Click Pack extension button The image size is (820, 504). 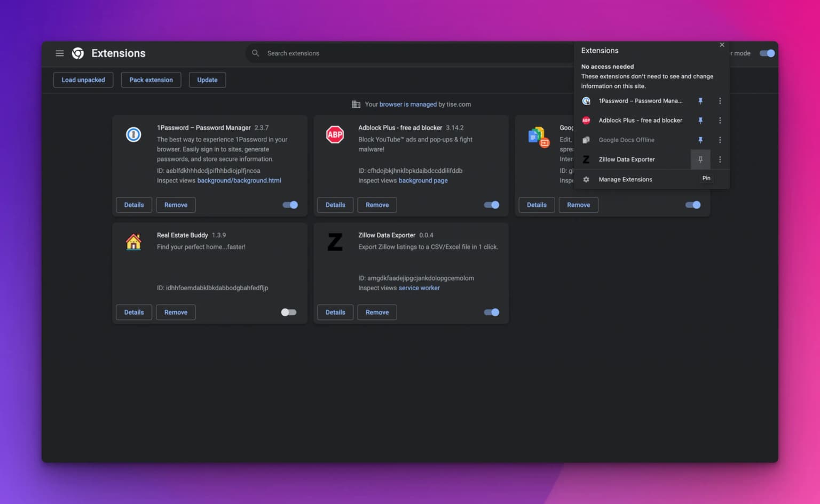151,80
